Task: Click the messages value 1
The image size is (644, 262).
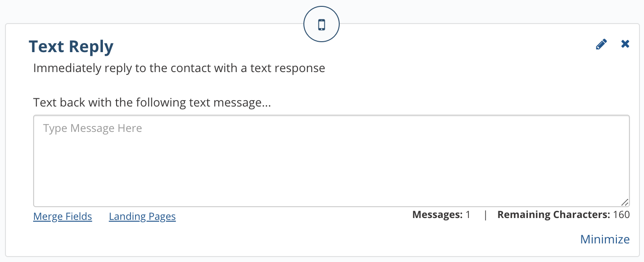Action: [468, 215]
